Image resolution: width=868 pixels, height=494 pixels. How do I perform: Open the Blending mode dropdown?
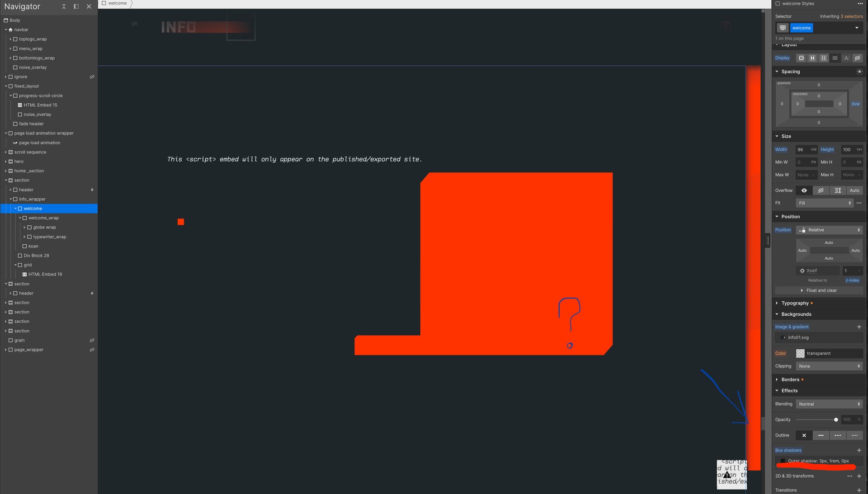829,404
